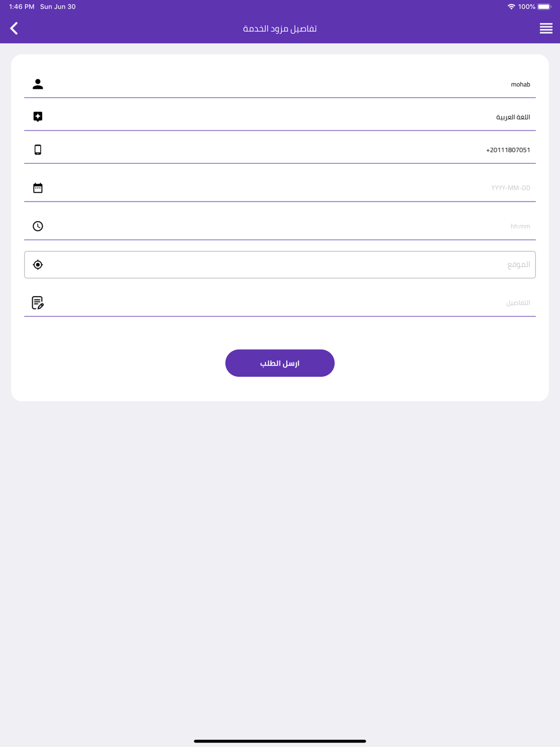Click the battery indicator in status bar
Screen dimensions: 560x747
(x=544, y=7)
